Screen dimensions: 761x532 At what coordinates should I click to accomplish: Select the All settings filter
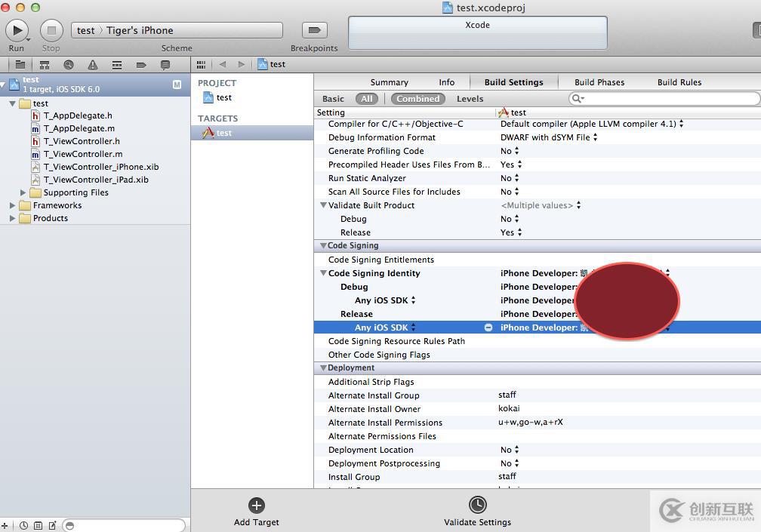[x=366, y=98]
